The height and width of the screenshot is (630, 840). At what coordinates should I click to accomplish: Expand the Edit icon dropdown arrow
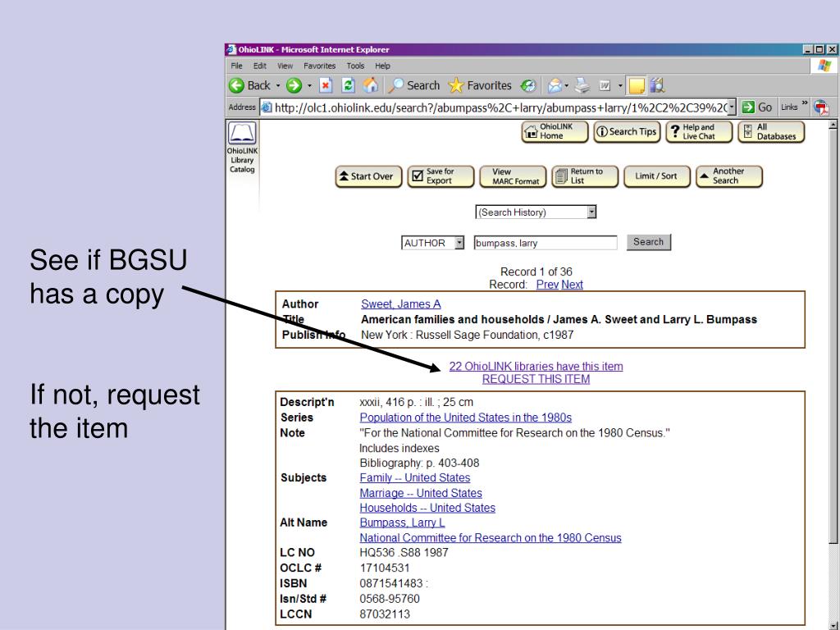620,85
